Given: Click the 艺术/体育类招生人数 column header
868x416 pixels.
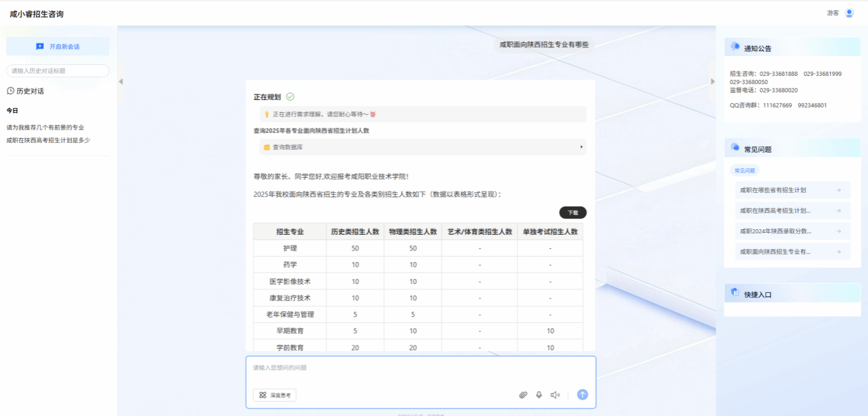Looking at the screenshot, I should click(x=480, y=232).
